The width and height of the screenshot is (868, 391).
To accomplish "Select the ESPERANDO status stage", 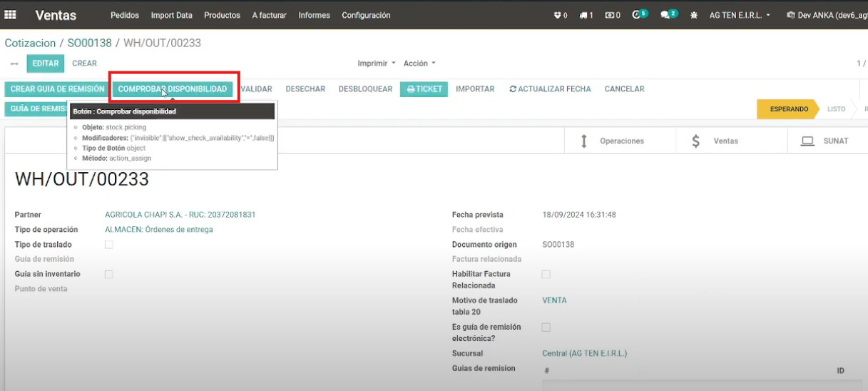I will (787, 109).
